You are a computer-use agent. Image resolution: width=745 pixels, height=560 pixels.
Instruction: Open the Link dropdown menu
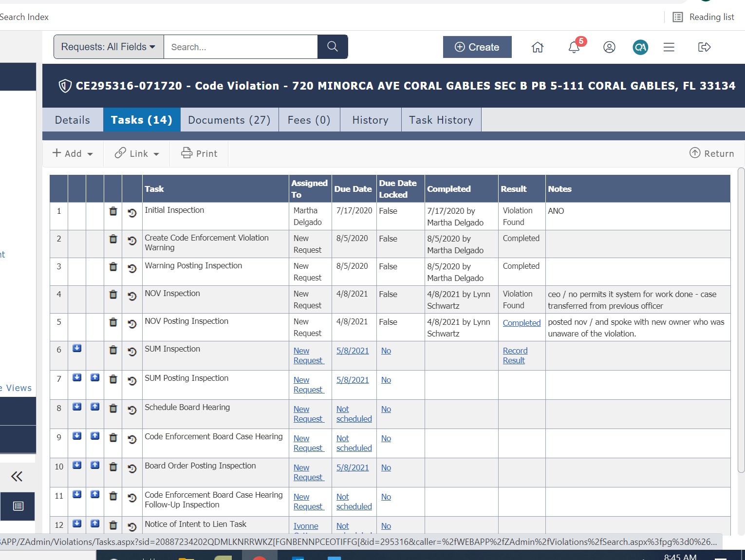click(137, 153)
